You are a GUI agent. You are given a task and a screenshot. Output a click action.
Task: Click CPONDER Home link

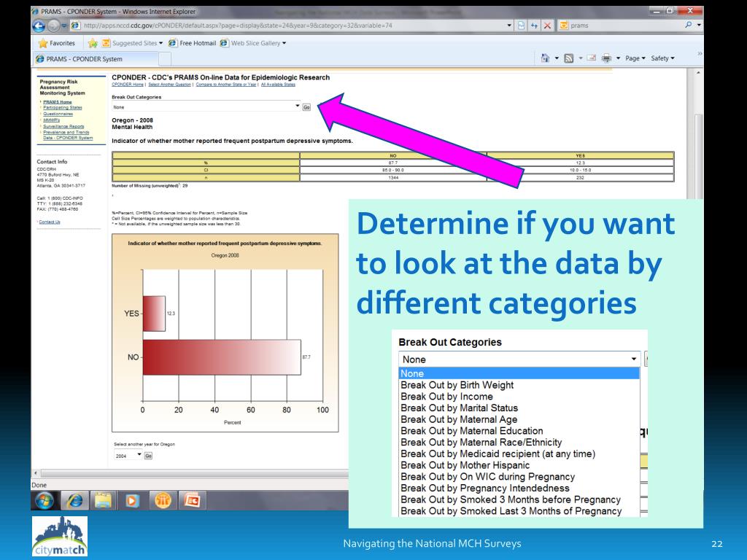pos(127,85)
